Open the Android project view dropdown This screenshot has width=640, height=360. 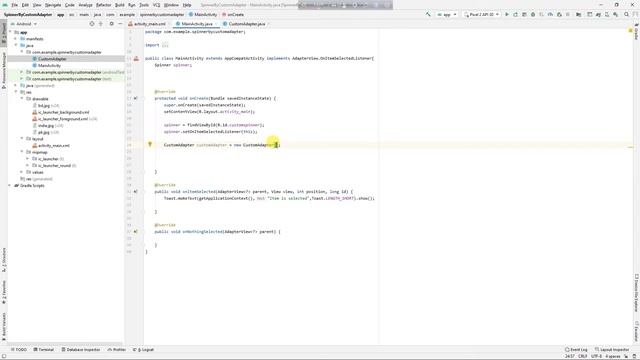(x=24, y=24)
